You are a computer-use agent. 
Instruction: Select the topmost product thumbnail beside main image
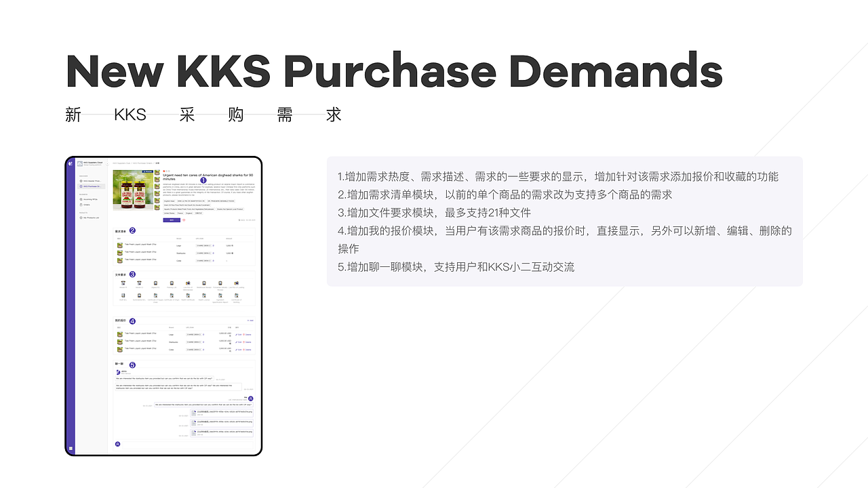pos(158,172)
